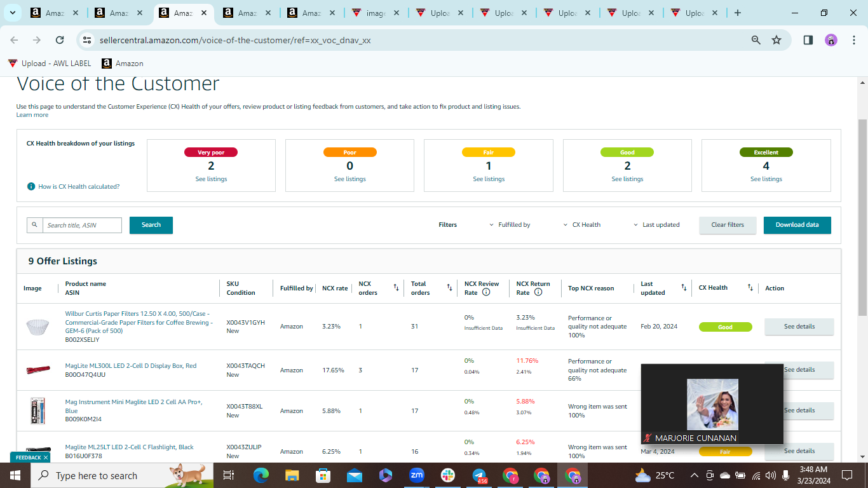The width and height of the screenshot is (868, 488).
Task: Open Chrome three-dot menu
Action: coord(853,40)
